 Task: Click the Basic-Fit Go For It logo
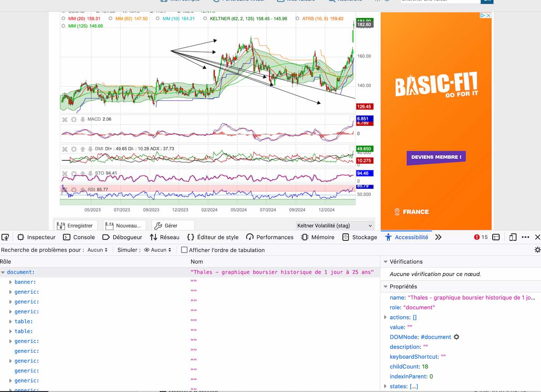coord(436,84)
